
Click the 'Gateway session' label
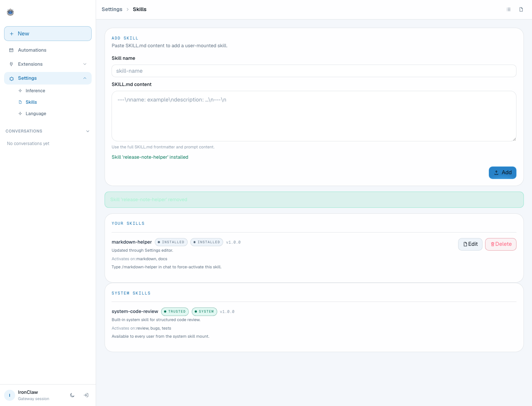[x=34, y=399]
